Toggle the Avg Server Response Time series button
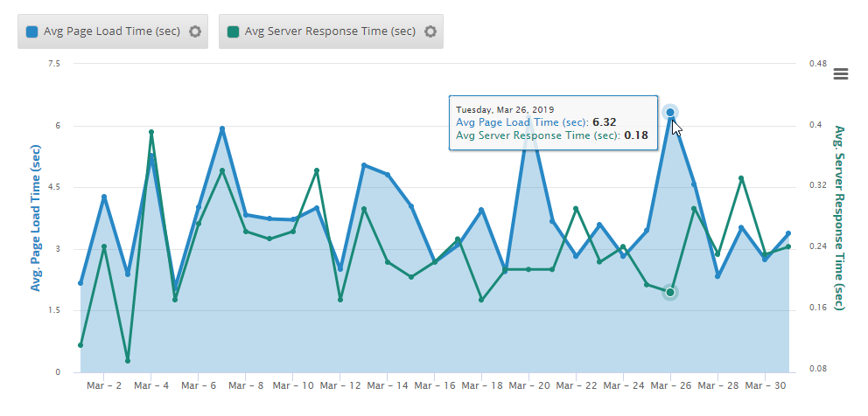The height and width of the screenshot is (416, 868). point(322,31)
